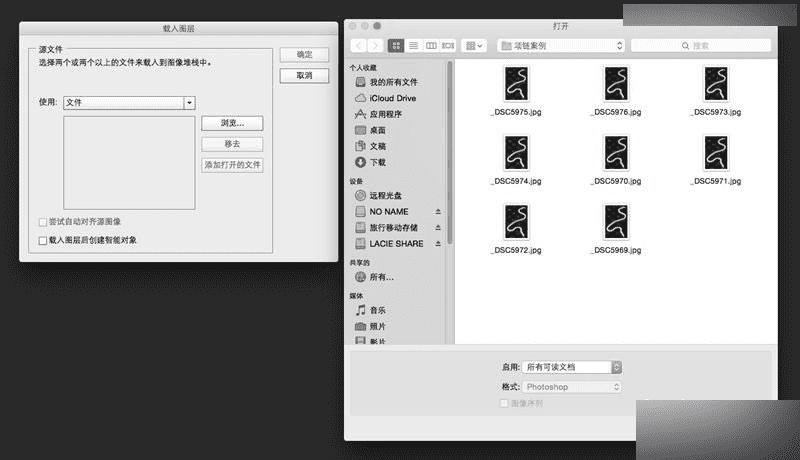Open the 使用 文件 dropdown
The height and width of the screenshot is (460, 800).
tap(130, 103)
